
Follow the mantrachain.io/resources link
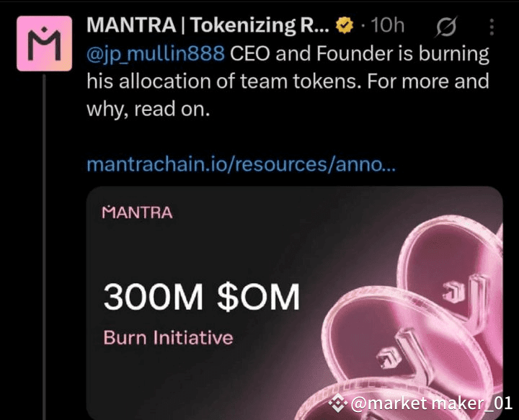tap(240, 164)
